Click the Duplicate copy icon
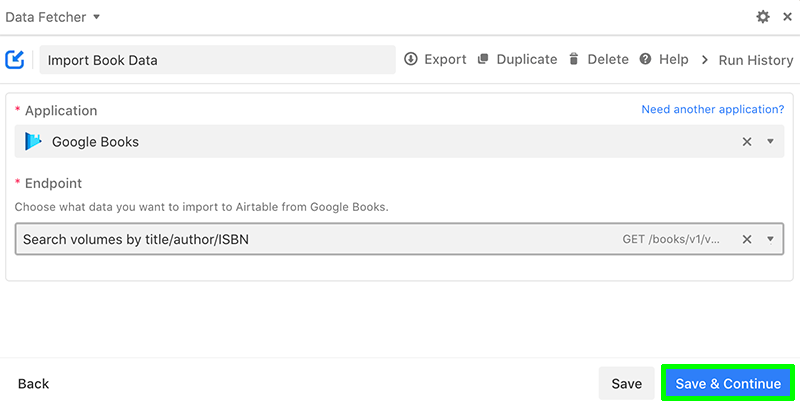Image resolution: width=800 pixels, height=405 pixels. pos(483,59)
